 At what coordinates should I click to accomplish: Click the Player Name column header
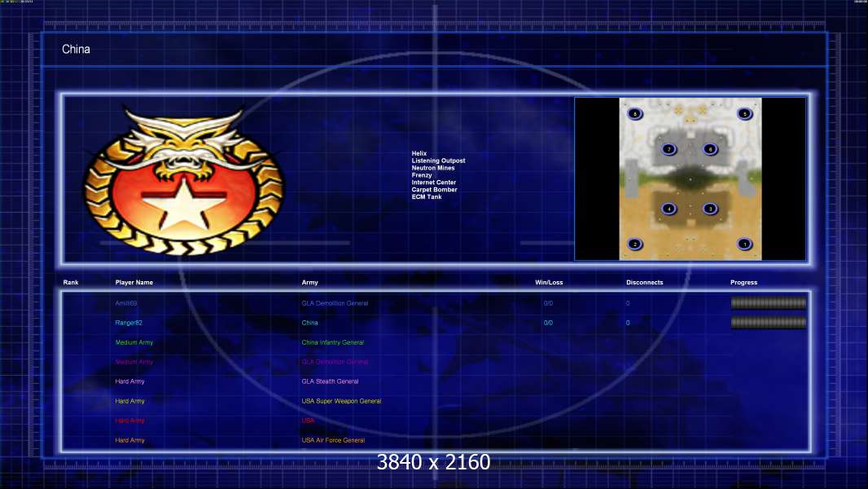point(134,283)
